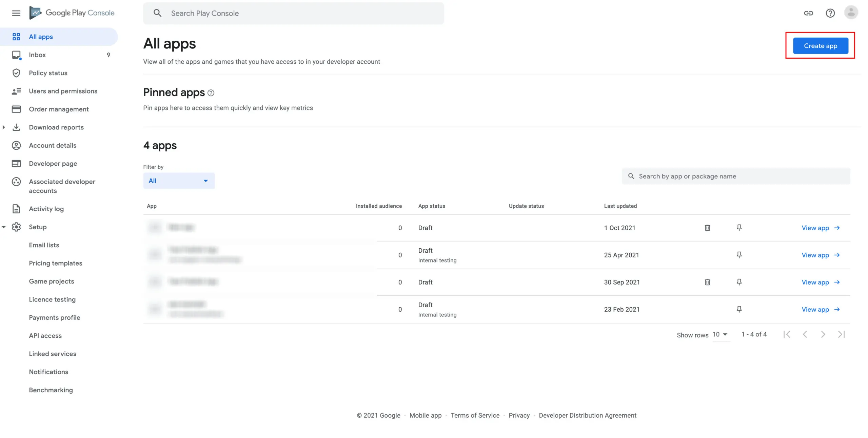The image size is (868, 438).
Task: Click the Inbox icon in sidebar
Action: point(16,55)
